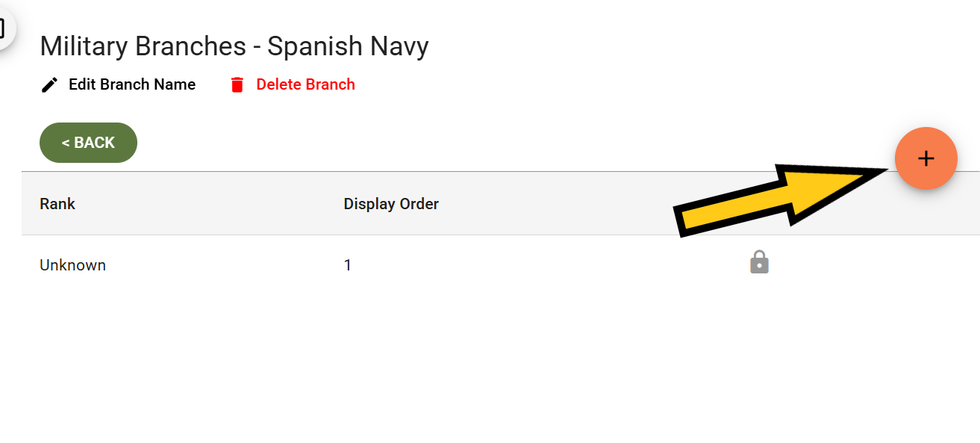Sort by the "Display Order" column header

click(x=391, y=203)
